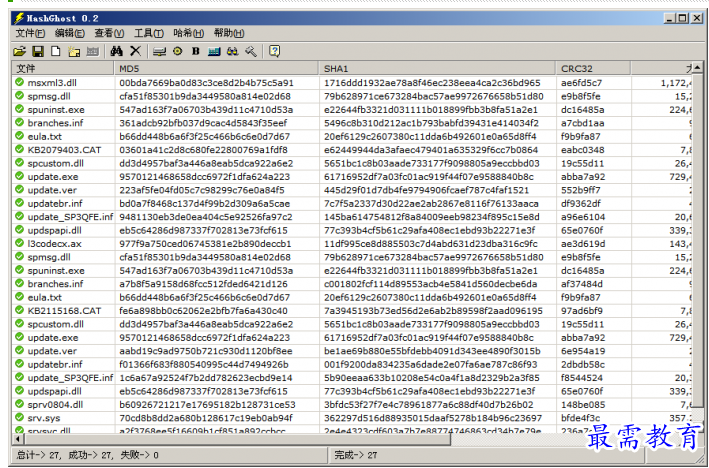
Task: Click CRC32 value ae6fd5c7
Action: [581, 83]
